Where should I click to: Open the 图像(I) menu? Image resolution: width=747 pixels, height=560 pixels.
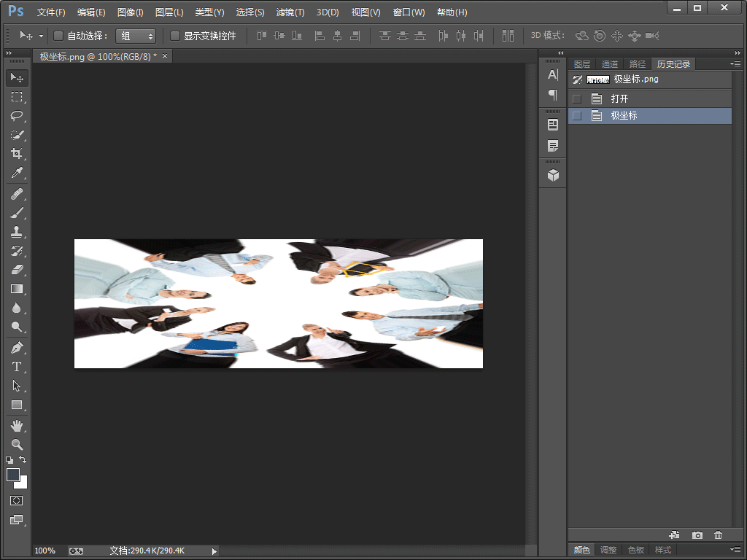tap(130, 12)
